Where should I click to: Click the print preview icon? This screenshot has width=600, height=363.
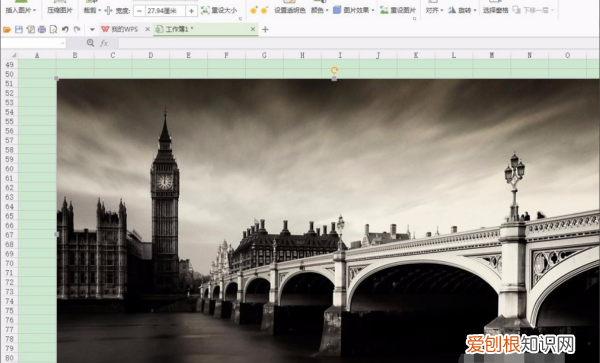point(54,29)
